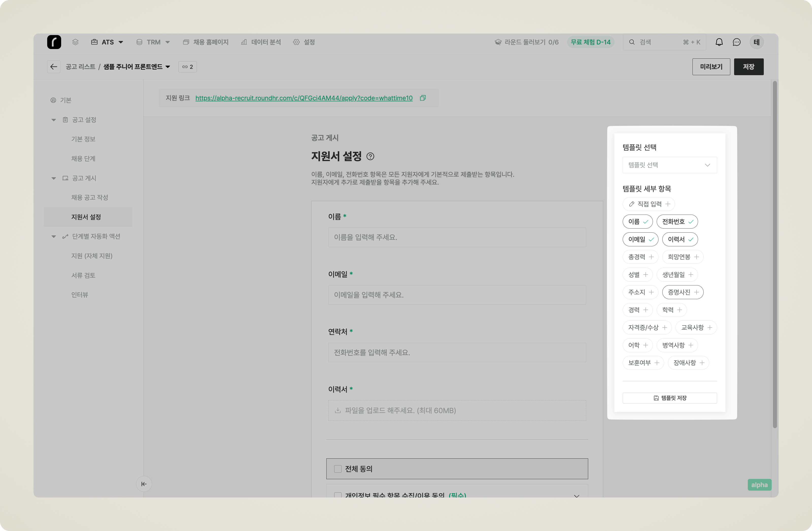Copy the application link with copy icon

click(x=423, y=98)
